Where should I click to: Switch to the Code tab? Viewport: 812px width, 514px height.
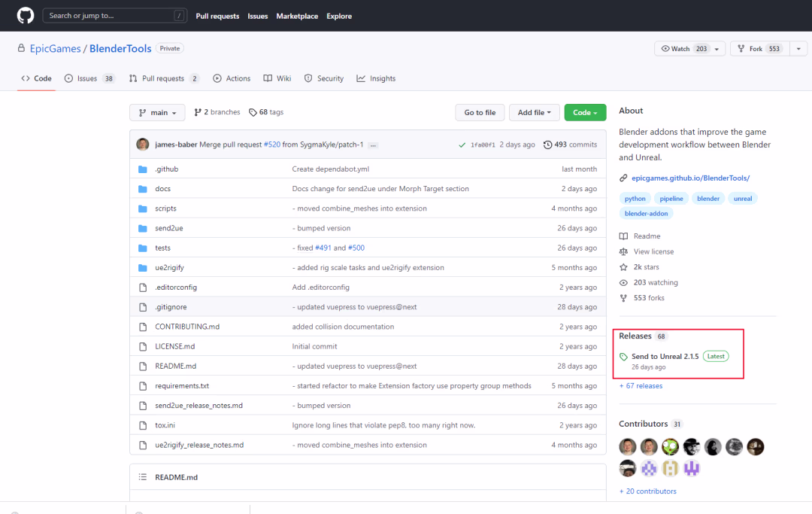click(36, 79)
